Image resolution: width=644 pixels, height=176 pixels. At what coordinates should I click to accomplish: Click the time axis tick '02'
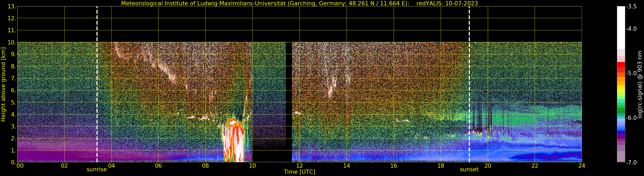(64, 166)
